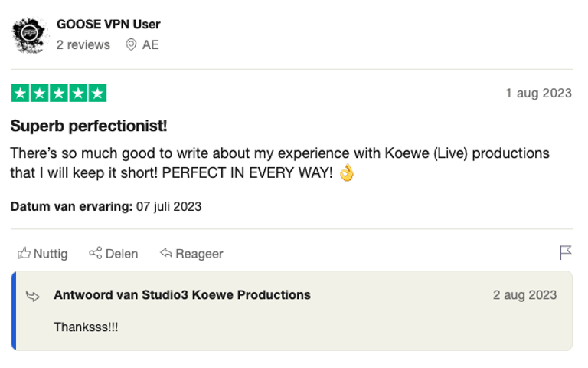Click the share icon beside Delen
The width and height of the screenshot is (588, 368).
coord(96,253)
